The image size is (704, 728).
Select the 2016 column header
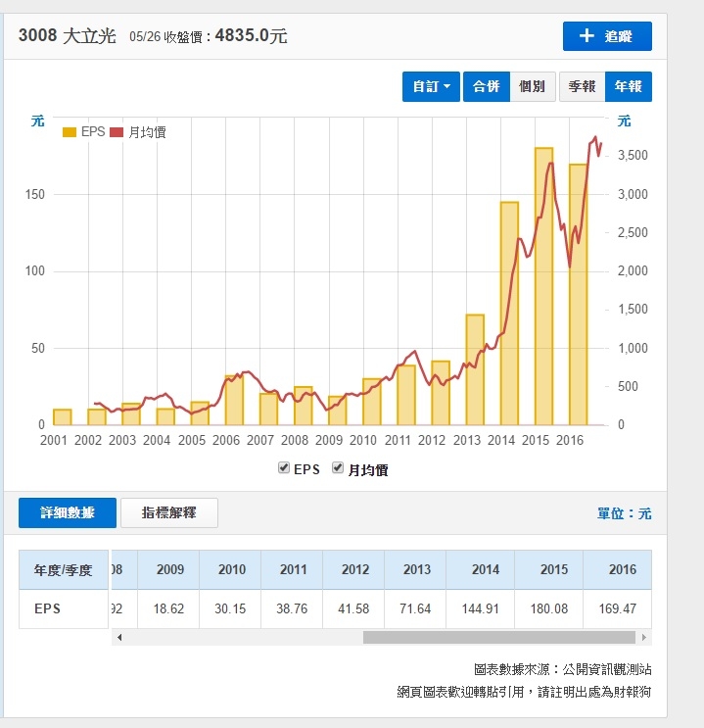[617, 569]
